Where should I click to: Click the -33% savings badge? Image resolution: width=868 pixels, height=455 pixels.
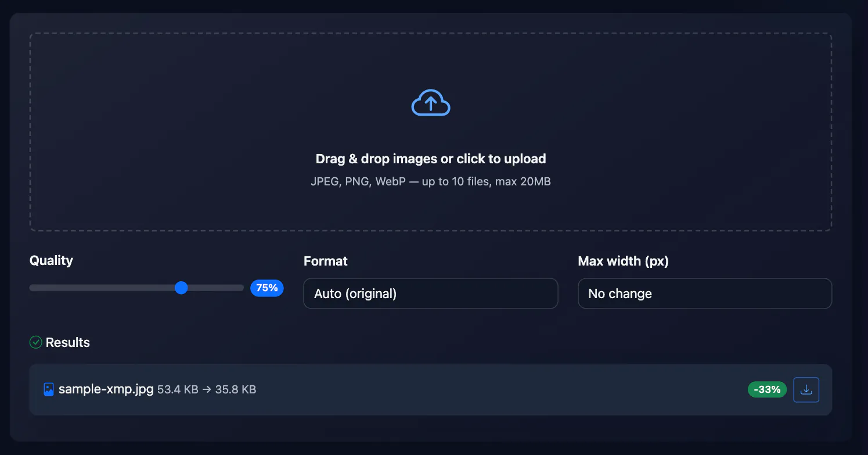pos(767,389)
